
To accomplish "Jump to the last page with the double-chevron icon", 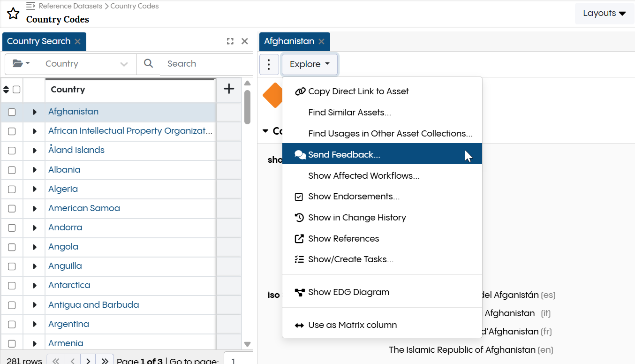I will click(104, 359).
